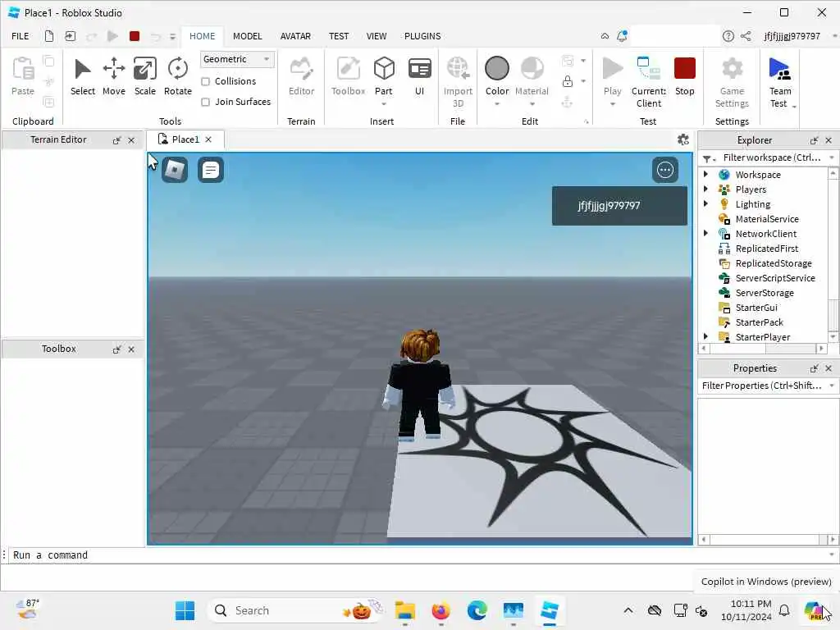Open the notifications bell icon
Screen dimensions: 840x630
622,36
